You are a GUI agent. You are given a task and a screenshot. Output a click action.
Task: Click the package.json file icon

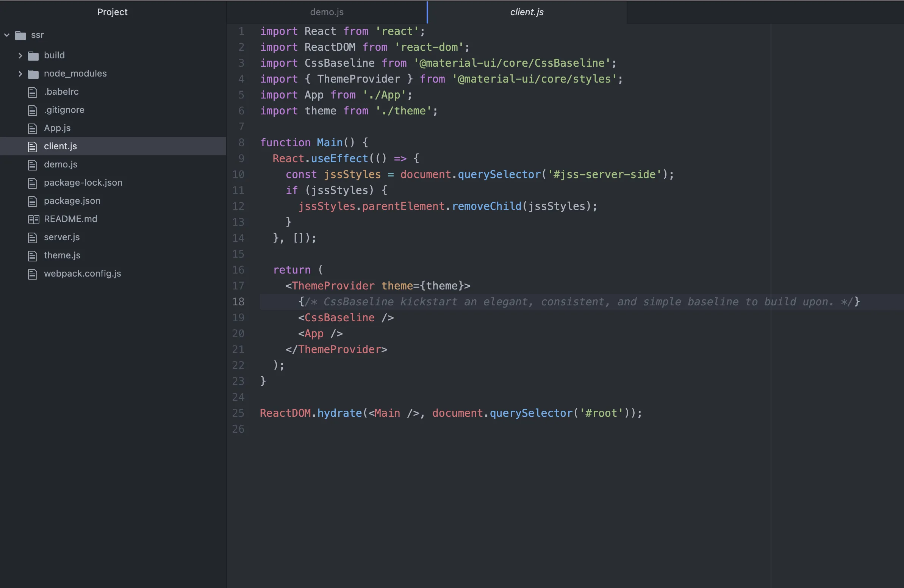tap(33, 201)
